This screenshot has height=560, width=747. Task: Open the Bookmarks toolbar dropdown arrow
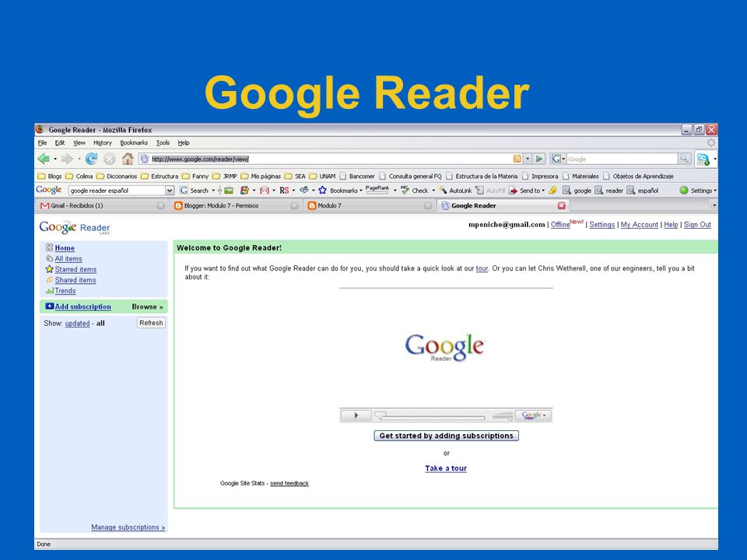(x=360, y=191)
